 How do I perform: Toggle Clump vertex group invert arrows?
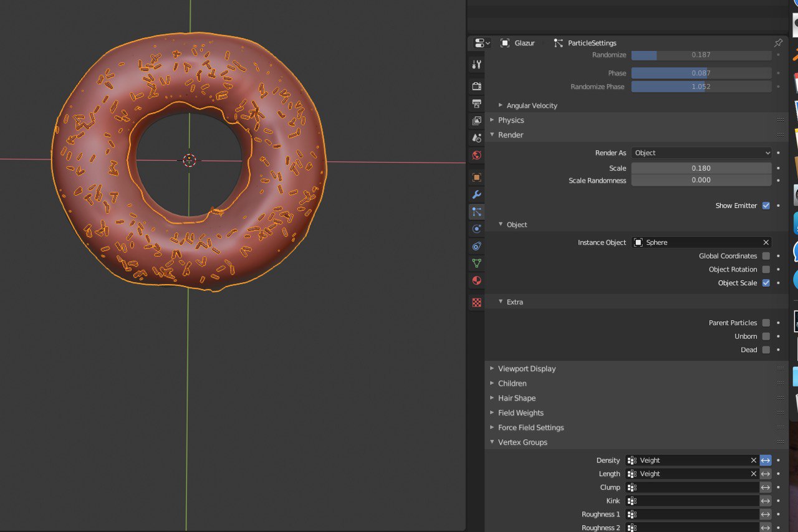click(766, 487)
